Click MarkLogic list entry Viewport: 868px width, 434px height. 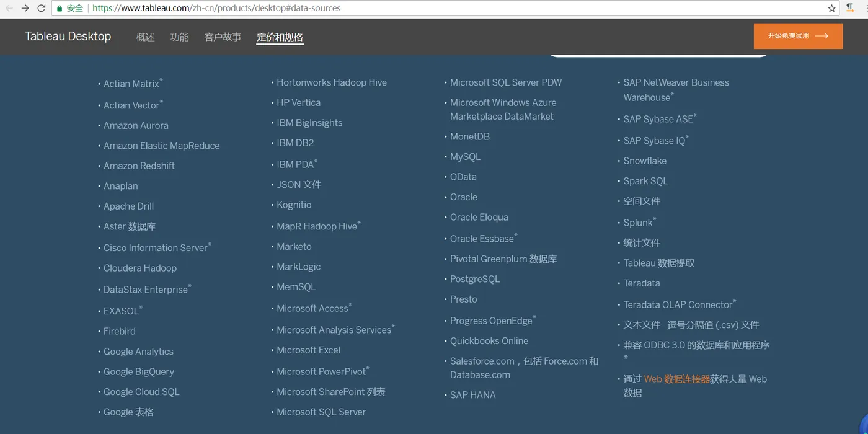(299, 267)
